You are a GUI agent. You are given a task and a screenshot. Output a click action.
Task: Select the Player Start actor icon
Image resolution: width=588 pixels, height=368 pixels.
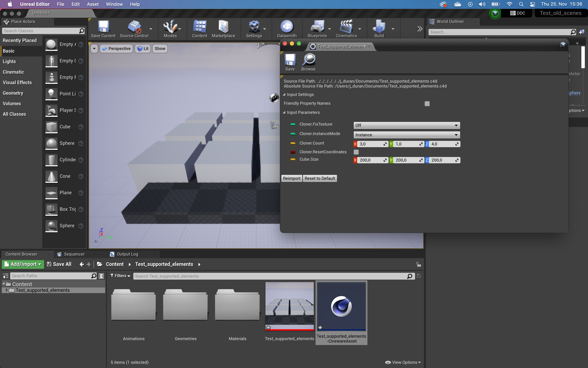[x=52, y=110]
